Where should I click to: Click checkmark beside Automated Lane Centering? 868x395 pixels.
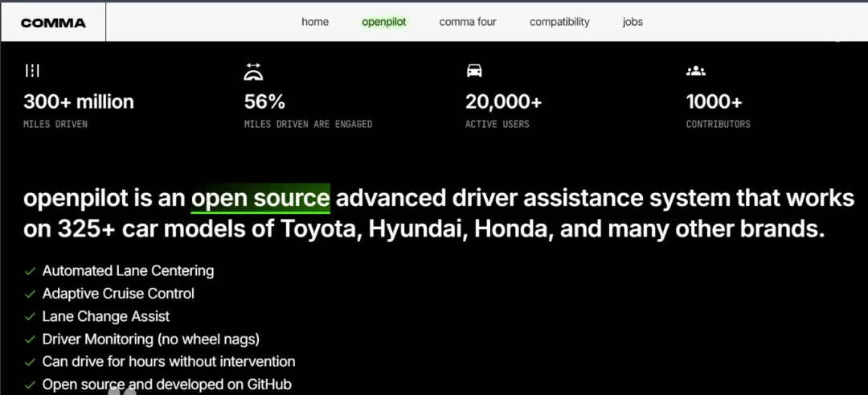[x=30, y=271]
